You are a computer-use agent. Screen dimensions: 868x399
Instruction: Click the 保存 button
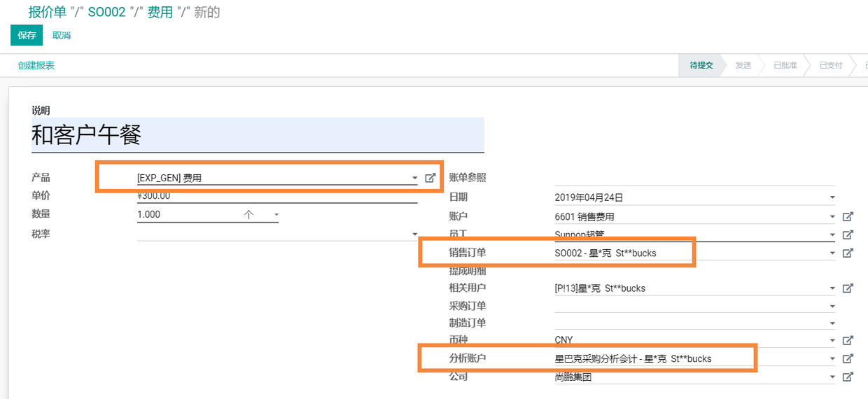[27, 35]
